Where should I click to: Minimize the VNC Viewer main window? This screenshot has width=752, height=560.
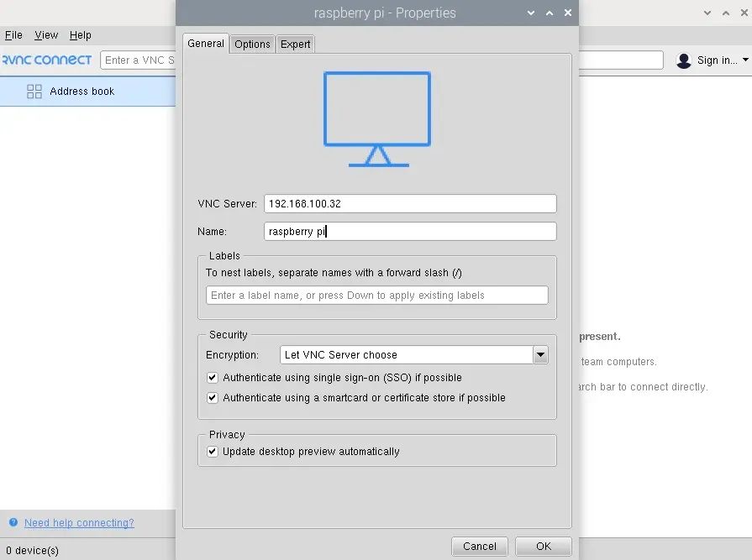tap(707, 13)
